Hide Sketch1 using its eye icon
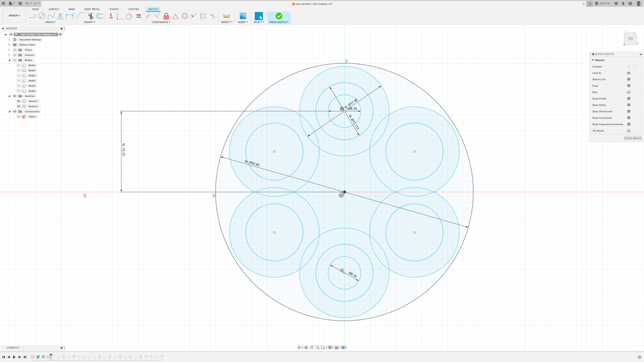 point(19,101)
